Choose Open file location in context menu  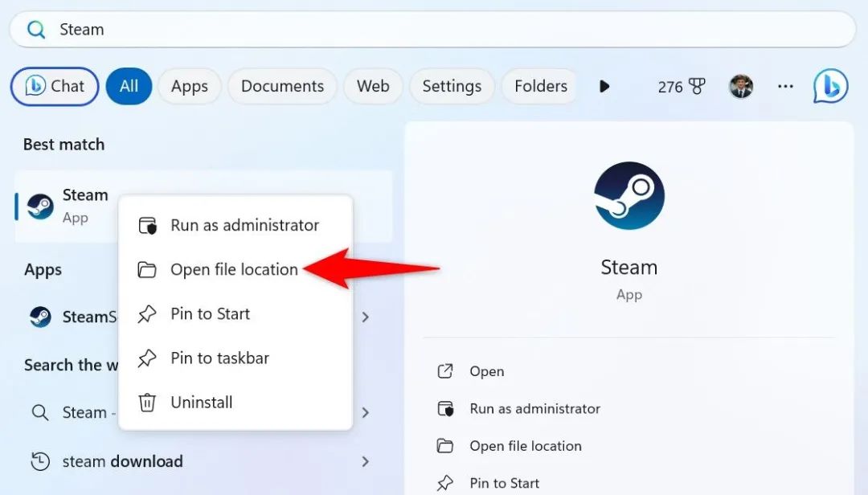[x=235, y=270]
